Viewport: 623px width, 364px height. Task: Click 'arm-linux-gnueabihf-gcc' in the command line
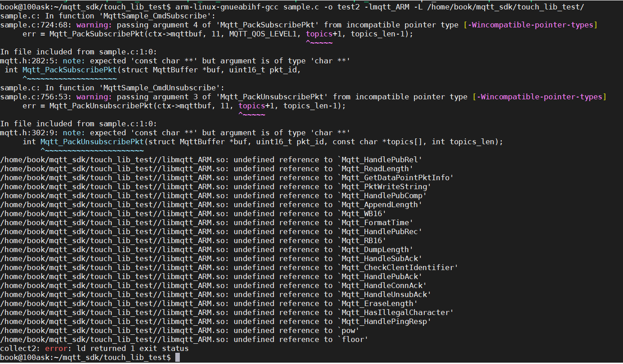[227, 7]
